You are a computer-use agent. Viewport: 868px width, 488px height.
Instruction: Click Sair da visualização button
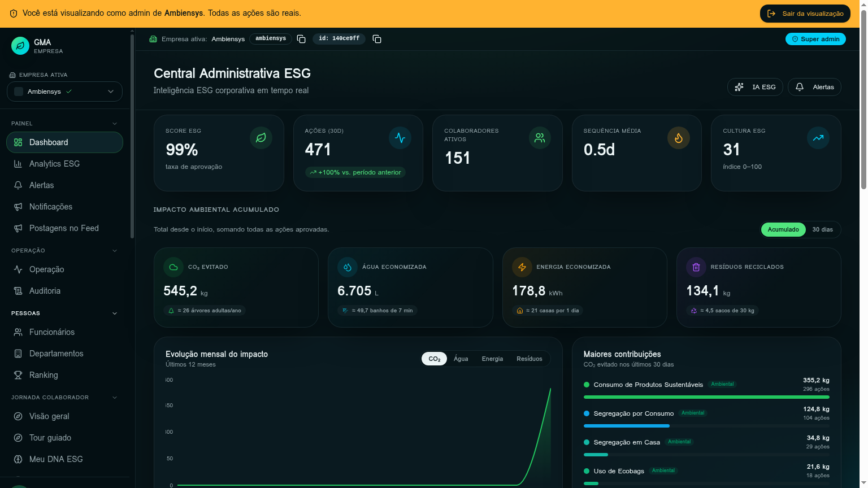tap(805, 14)
